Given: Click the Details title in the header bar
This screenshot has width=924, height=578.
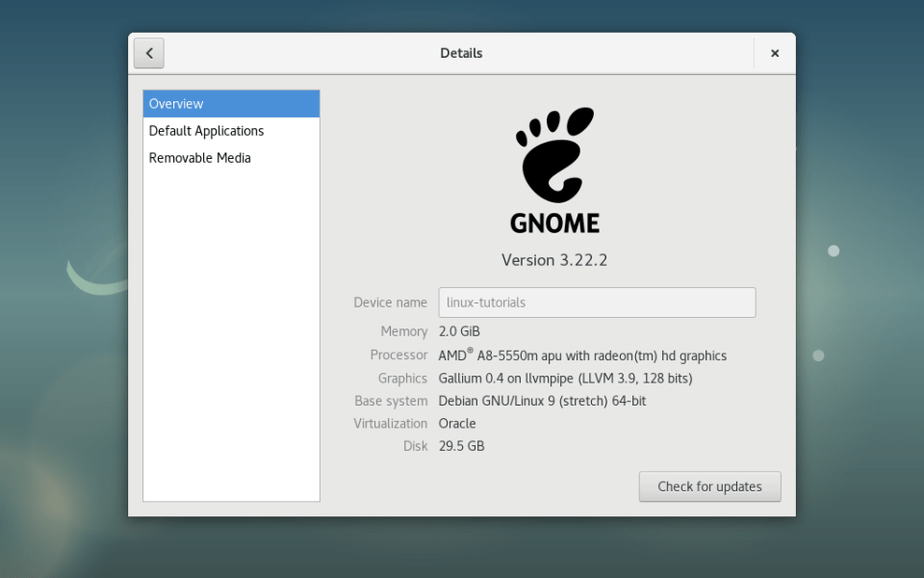Looking at the screenshot, I should pos(461,53).
